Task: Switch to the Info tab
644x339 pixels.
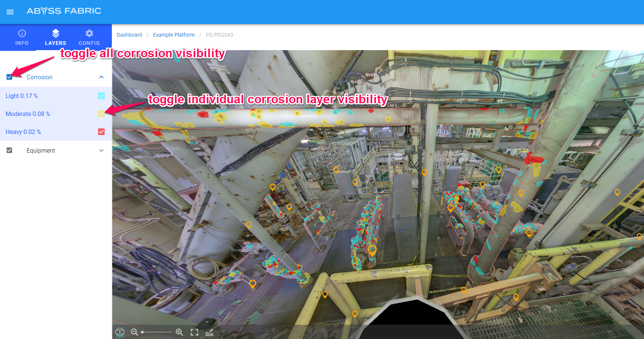Action: [x=22, y=37]
